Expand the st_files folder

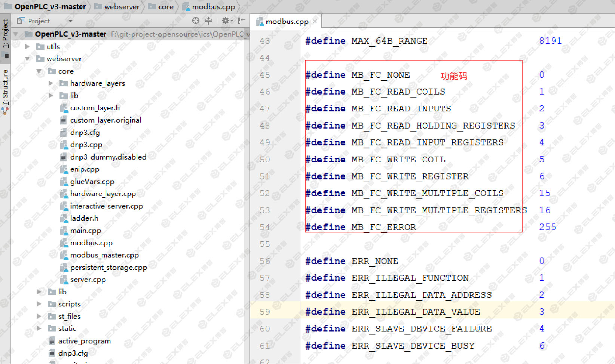tap(39, 316)
